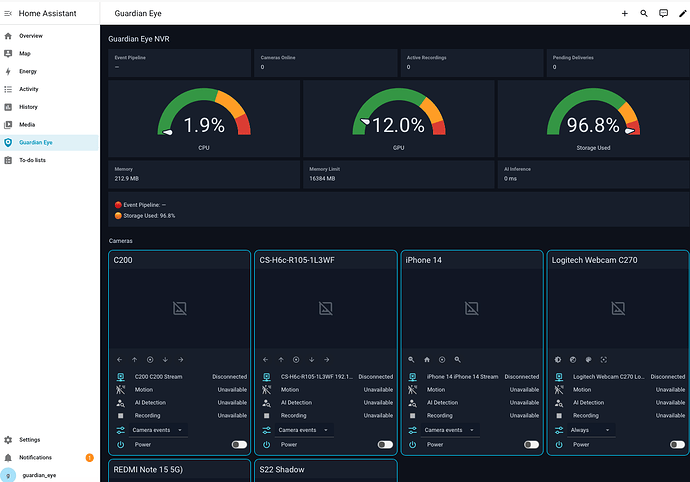Viewport: 690px width, 482px height.
Task: Open Energy in the sidebar
Action: coord(49,71)
